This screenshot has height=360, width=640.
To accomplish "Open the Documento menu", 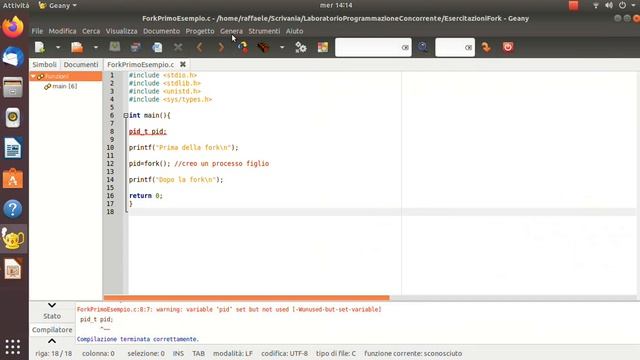I will 162,31.
